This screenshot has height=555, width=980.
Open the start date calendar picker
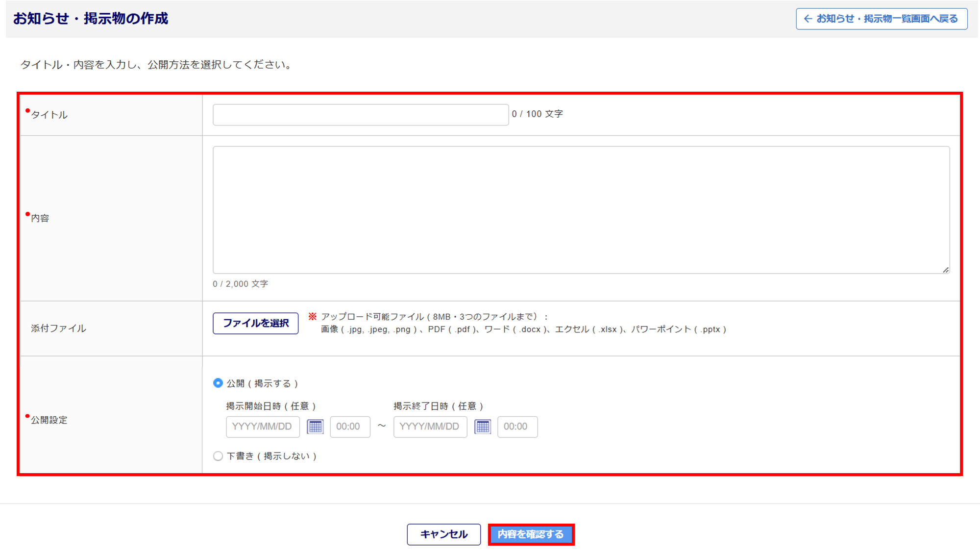315,427
